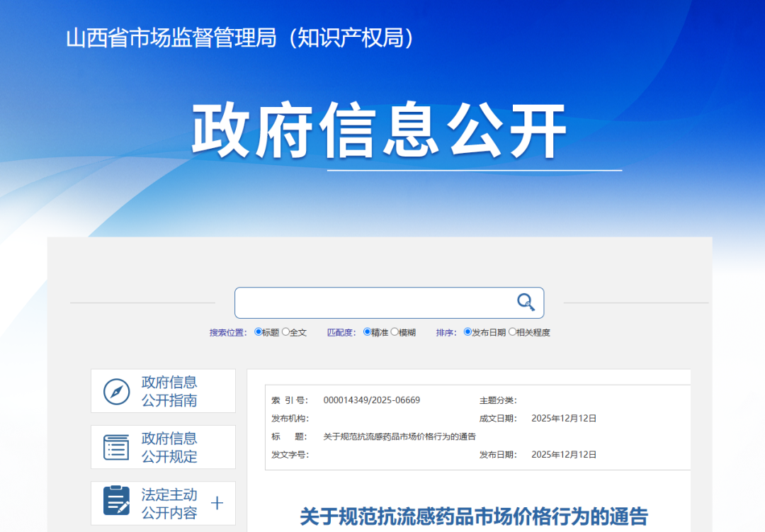Focus the search text box
Screen dimensions: 765x532
coord(375,302)
